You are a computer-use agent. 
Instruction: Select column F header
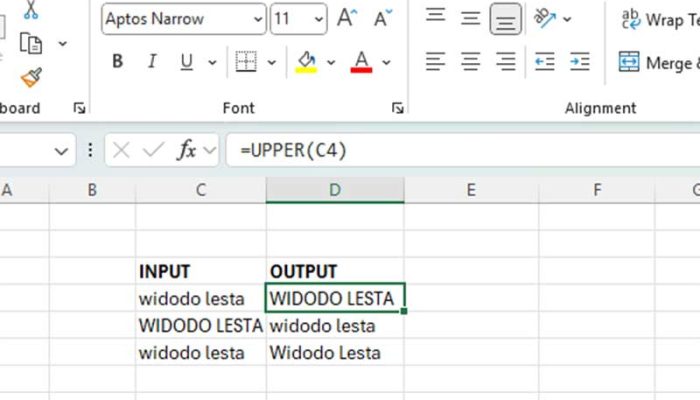click(x=597, y=190)
